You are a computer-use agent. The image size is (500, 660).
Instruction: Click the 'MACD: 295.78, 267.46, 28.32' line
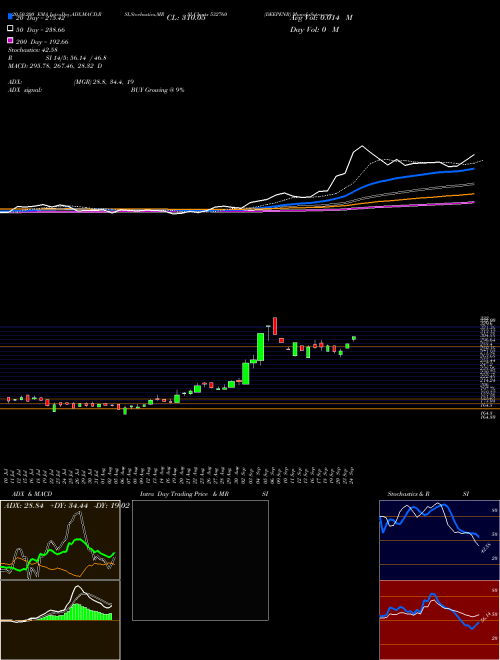coord(52,66)
